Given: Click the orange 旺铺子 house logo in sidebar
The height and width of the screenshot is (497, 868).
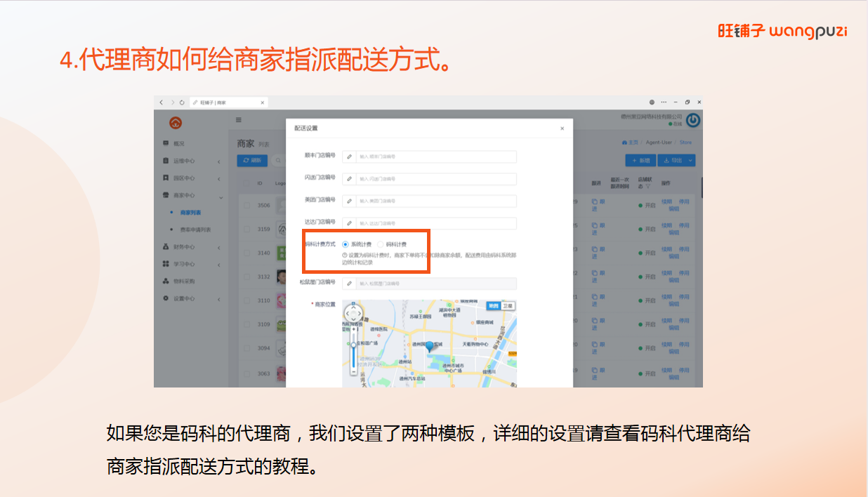Looking at the screenshot, I should tap(175, 122).
